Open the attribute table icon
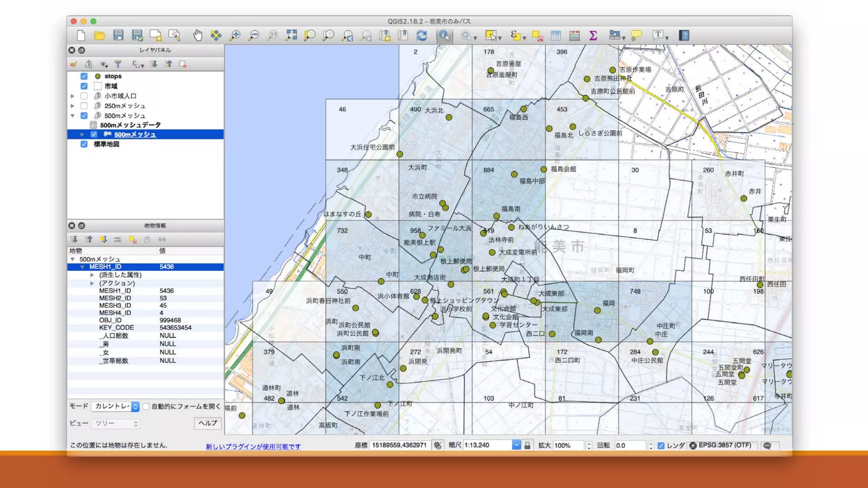 [556, 36]
